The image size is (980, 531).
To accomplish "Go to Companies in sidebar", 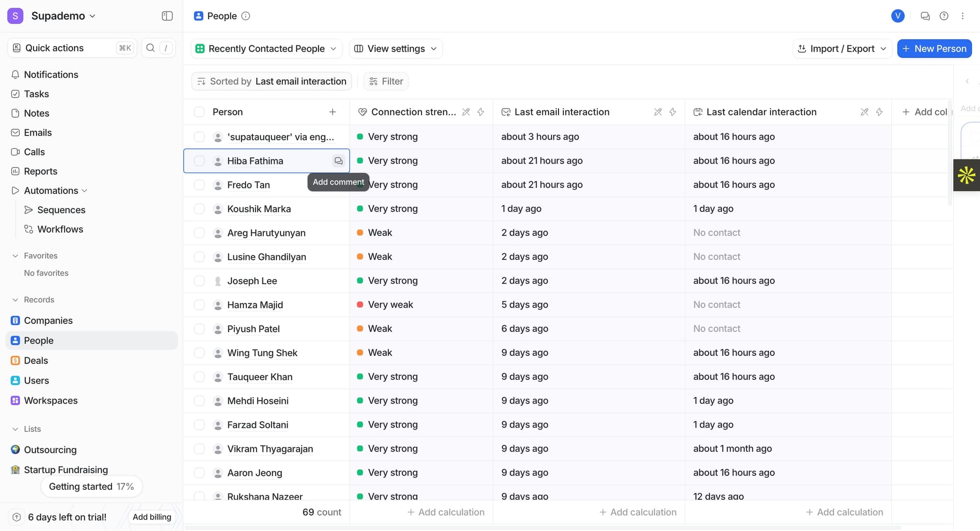I will 48,321.
